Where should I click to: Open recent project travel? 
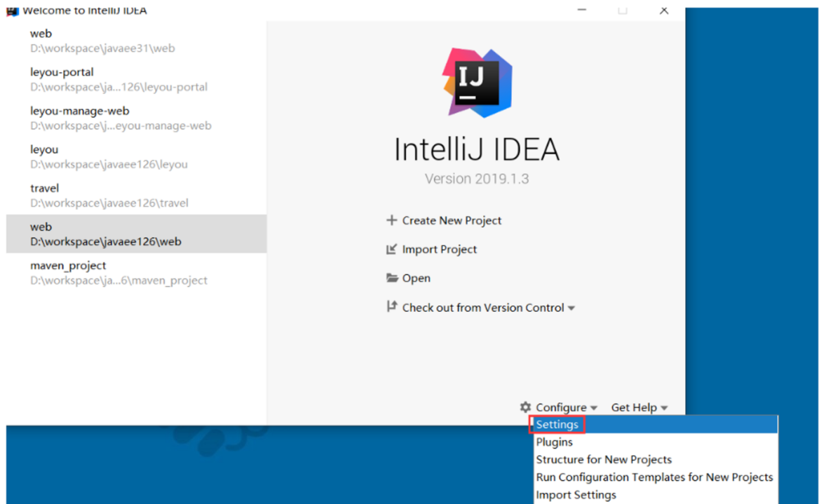136,195
